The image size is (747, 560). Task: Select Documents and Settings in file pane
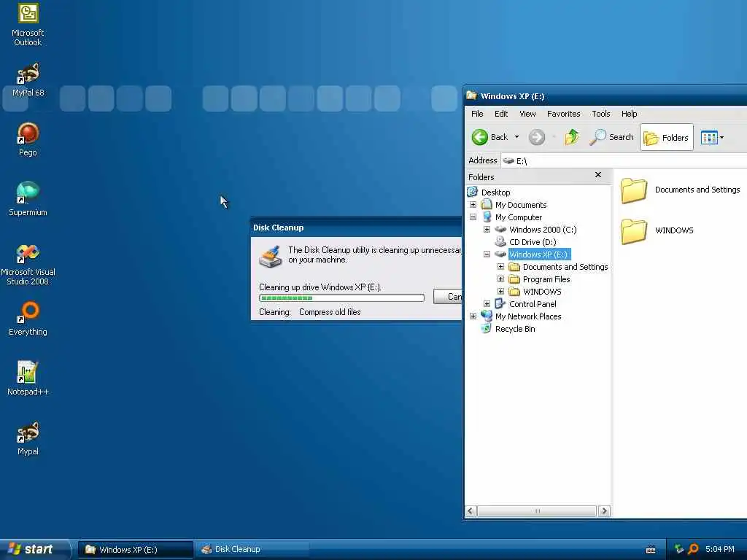tap(681, 190)
